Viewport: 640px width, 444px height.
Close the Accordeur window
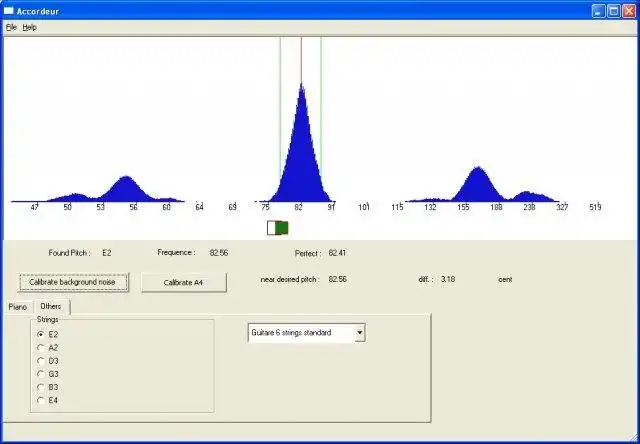tap(629, 11)
